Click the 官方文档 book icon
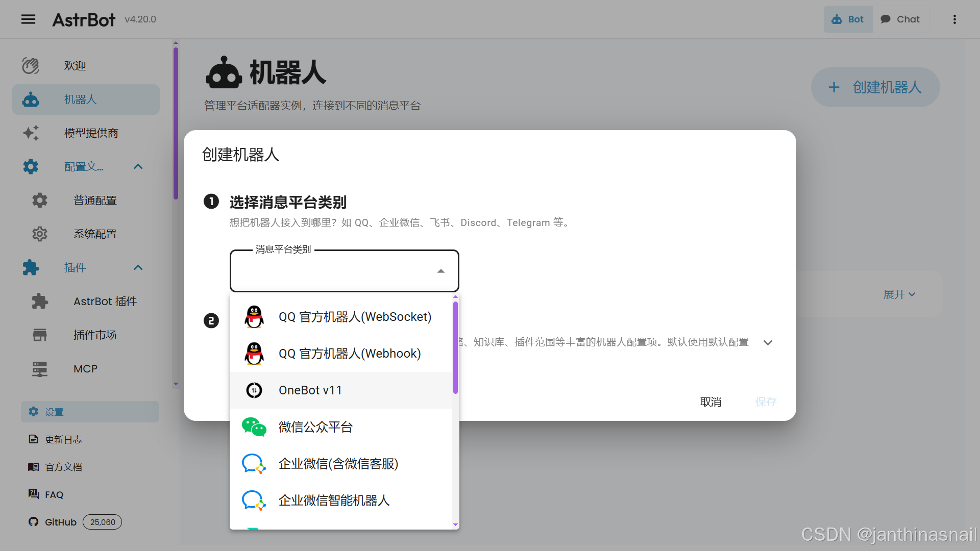980x551 pixels. [34, 467]
